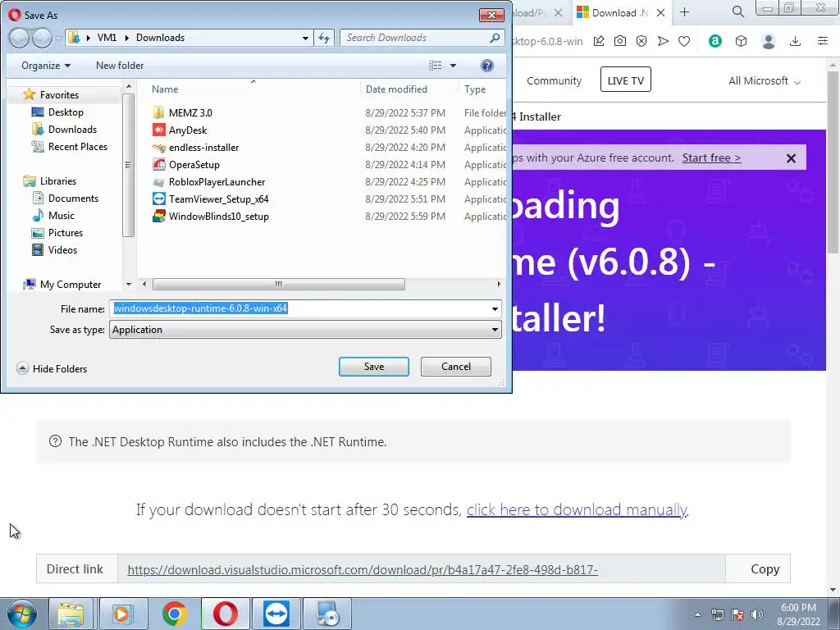The width and height of the screenshot is (840, 630).
Task: Select the OperaSetup file icon
Action: click(158, 164)
